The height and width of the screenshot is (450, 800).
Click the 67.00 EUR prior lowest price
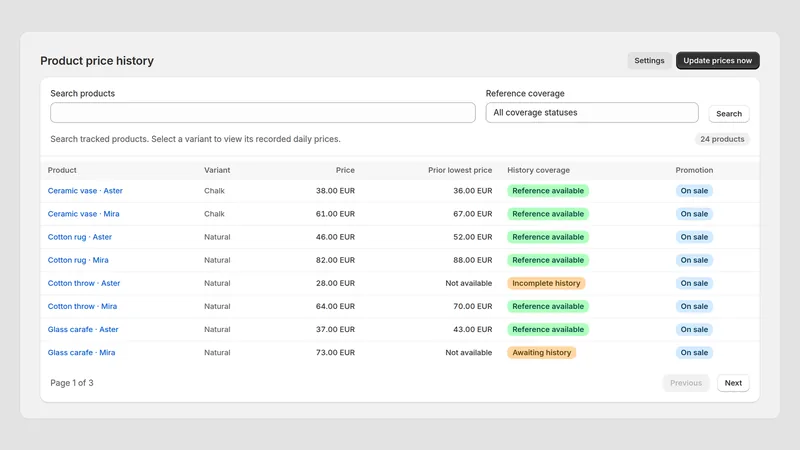point(472,214)
